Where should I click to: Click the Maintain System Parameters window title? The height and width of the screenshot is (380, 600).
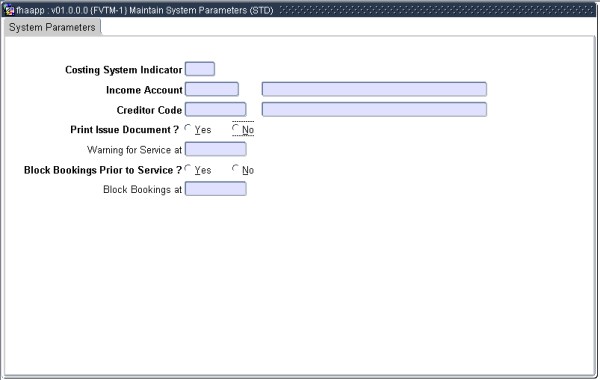tap(145, 10)
